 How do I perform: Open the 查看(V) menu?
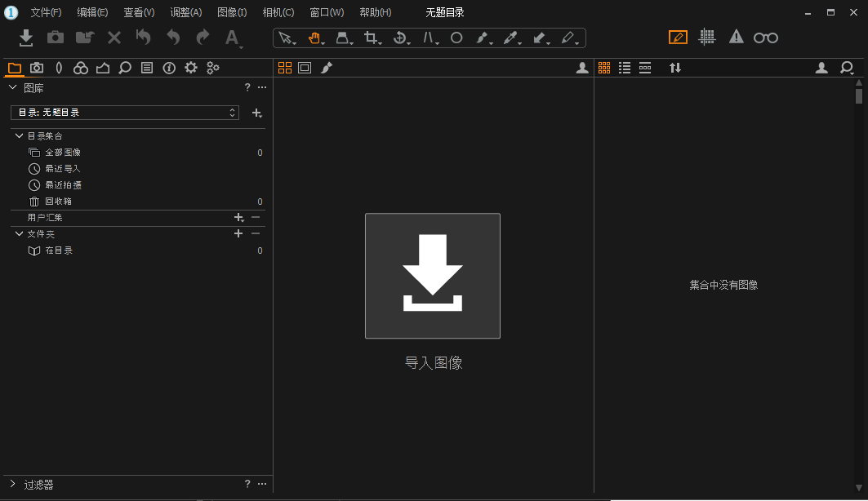(139, 12)
